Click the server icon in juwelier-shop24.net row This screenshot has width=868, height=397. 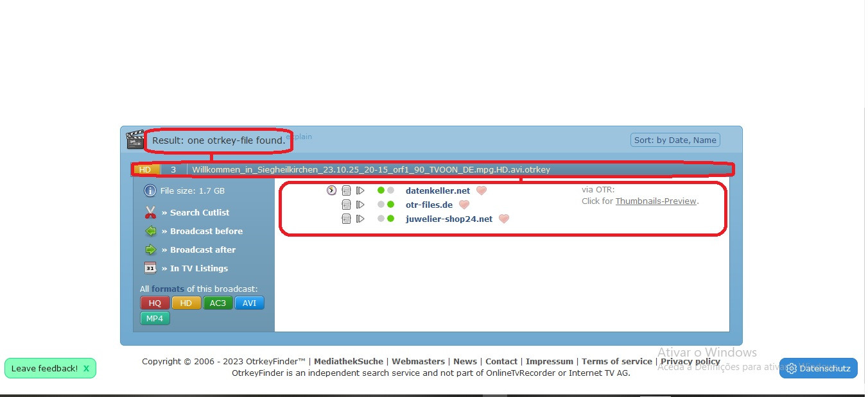pos(346,219)
